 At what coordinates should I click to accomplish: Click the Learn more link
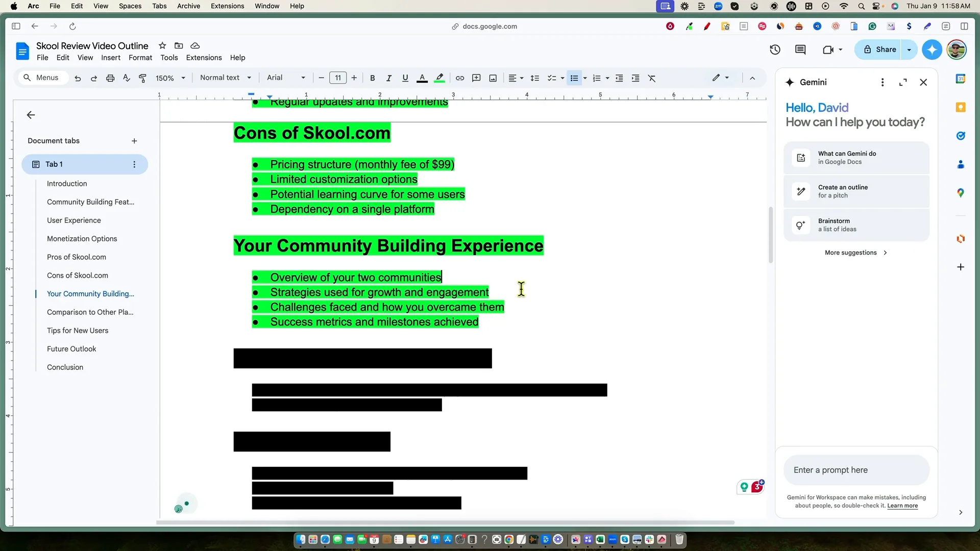(902, 506)
